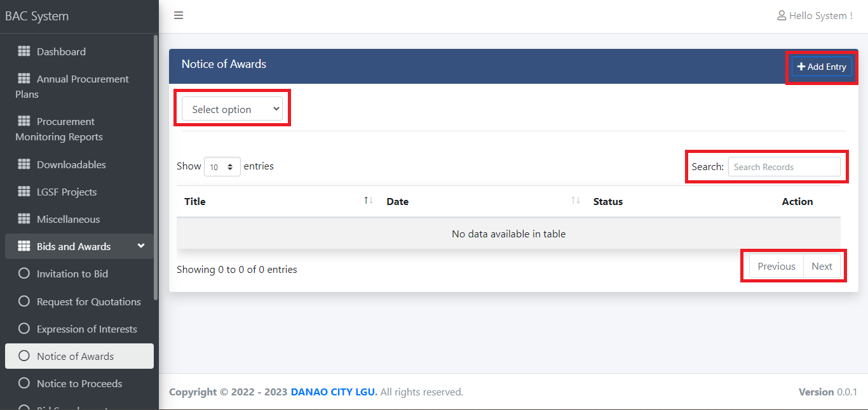Sort table by Title column arrows
This screenshot has height=410, width=868.
[x=368, y=201]
